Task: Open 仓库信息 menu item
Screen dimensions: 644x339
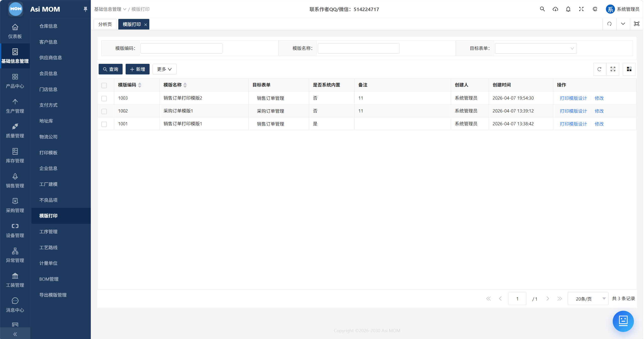Action: click(48, 26)
